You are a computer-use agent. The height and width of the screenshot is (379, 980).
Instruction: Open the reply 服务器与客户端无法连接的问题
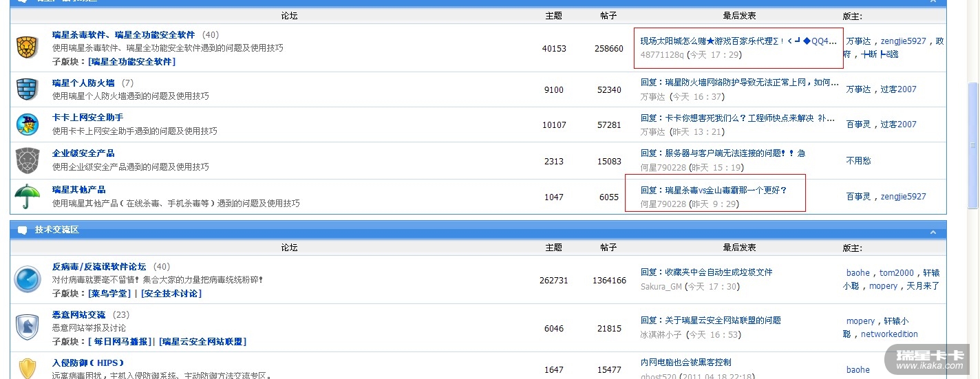point(723,153)
